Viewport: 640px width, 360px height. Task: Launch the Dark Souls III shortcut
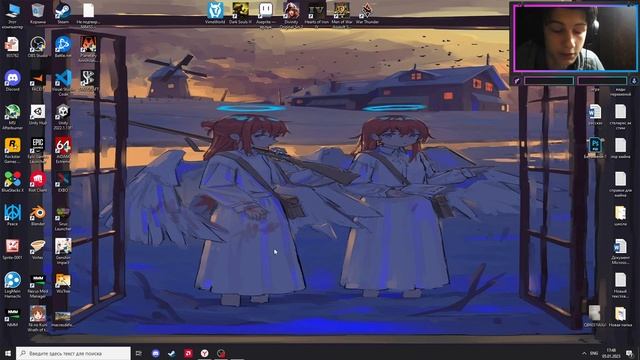240,13
